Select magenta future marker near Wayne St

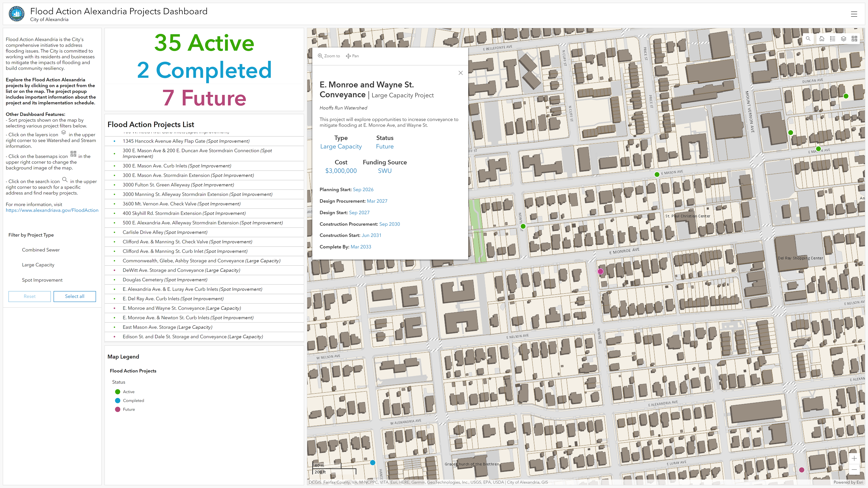(600, 271)
